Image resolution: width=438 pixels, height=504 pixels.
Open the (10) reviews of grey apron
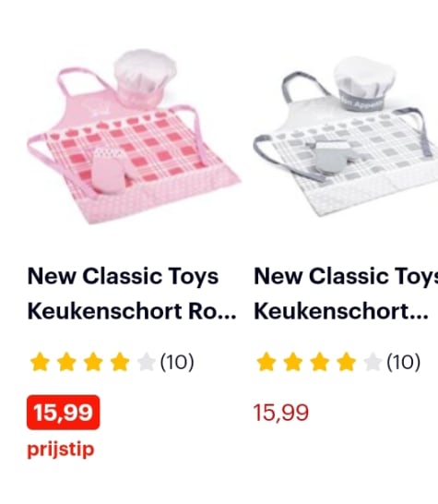tap(403, 362)
